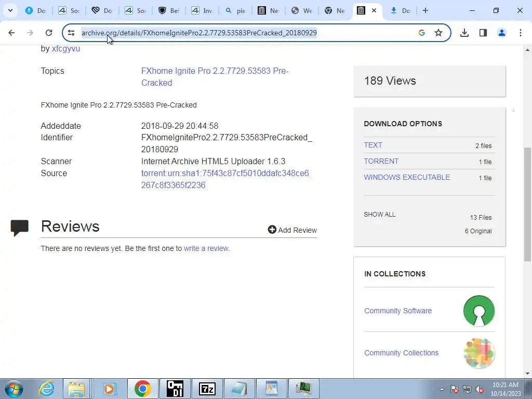Click the DOWNLOAD OPTIONS heading
The height and width of the screenshot is (399, 532).
pos(403,124)
